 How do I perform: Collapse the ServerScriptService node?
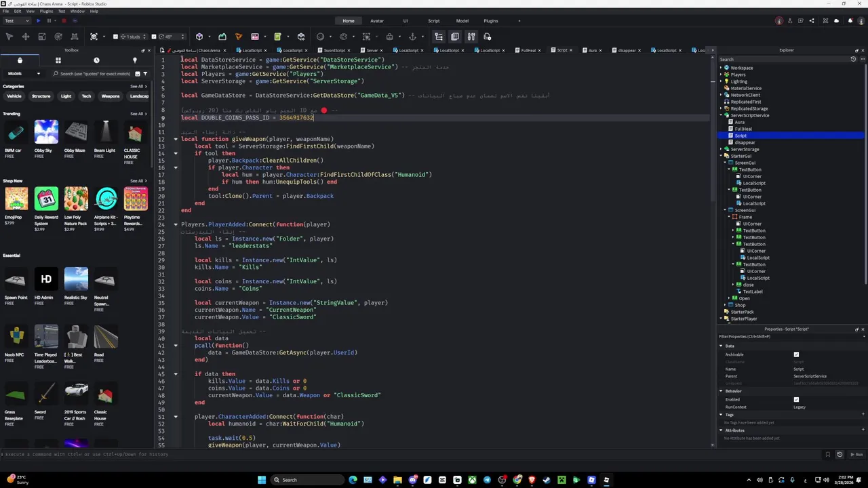pyautogui.click(x=722, y=115)
